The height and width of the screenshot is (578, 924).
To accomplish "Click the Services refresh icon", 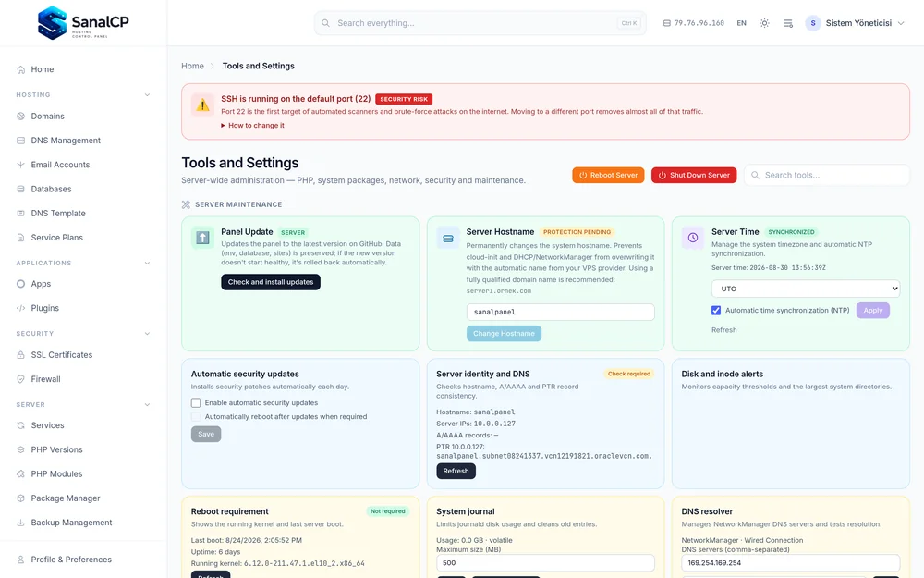I will (20, 425).
